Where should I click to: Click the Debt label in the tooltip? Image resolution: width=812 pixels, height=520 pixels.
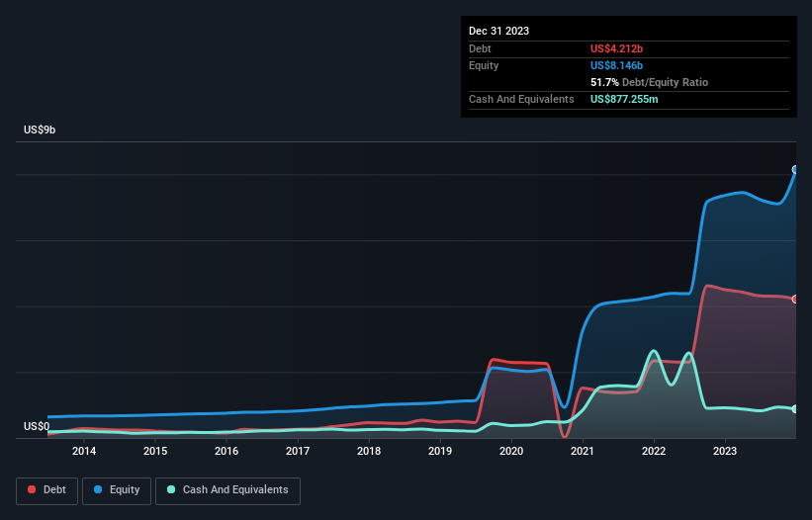pyautogui.click(x=480, y=48)
